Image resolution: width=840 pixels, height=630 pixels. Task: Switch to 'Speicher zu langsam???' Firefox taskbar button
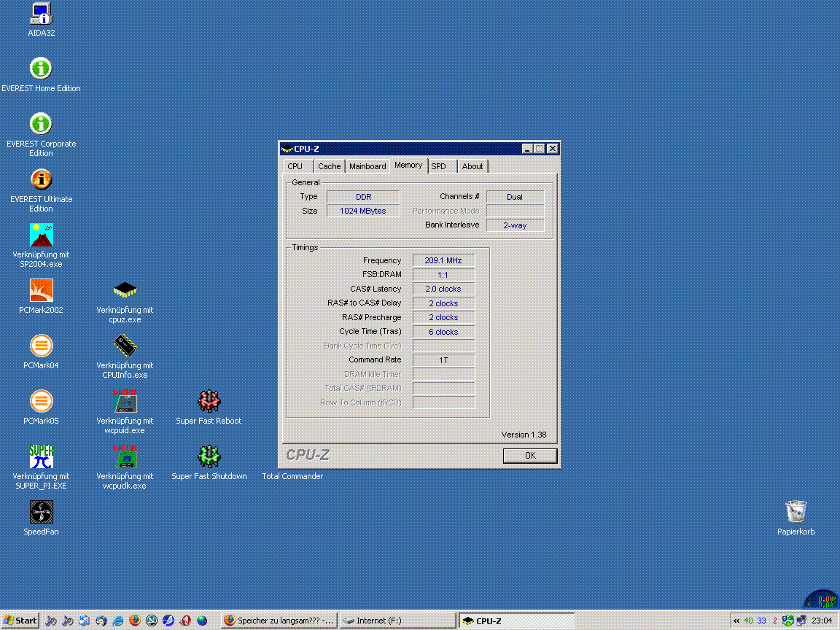(279, 621)
